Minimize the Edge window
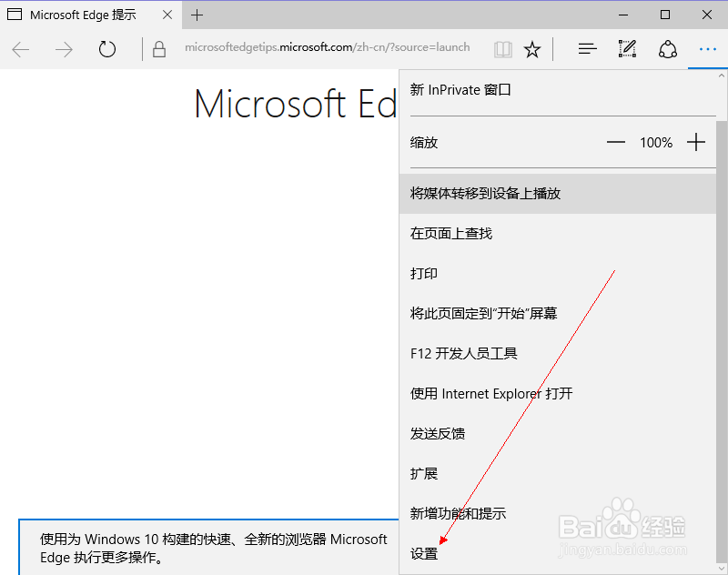This screenshot has width=728, height=575. click(623, 15)
